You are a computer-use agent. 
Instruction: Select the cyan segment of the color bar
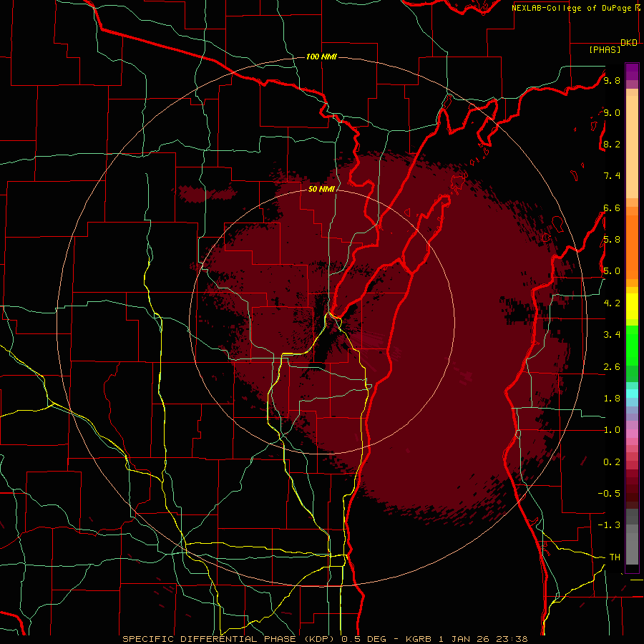pos(632,394)
